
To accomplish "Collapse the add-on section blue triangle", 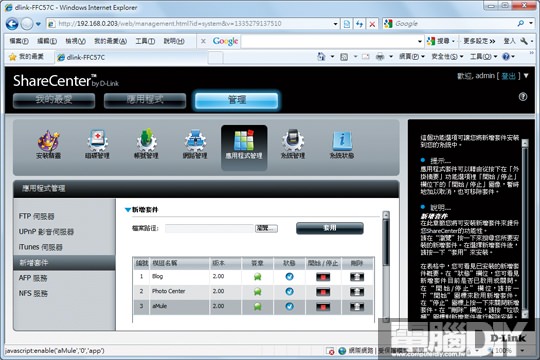I will 127,210.
